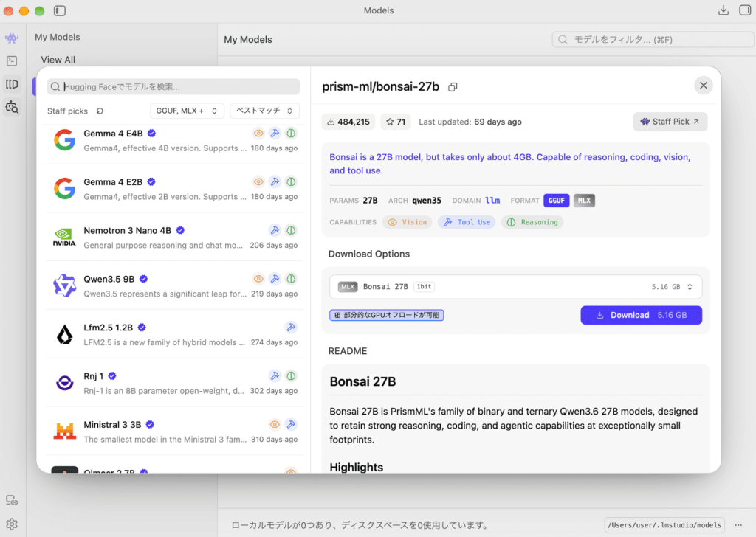Click the Vision capability tag
Viewport: 756px width, 537px height.
click(x=408, y=222)
